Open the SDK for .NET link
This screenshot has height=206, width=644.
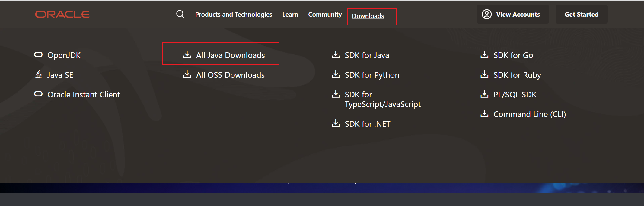click(x=367, y=124)
